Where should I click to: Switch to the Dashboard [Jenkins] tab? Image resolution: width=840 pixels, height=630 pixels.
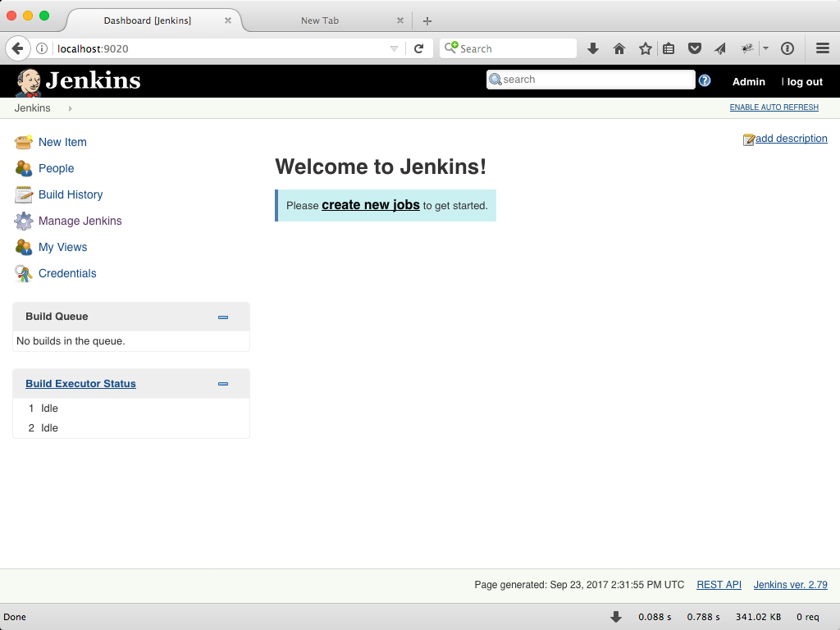(148, 21)
